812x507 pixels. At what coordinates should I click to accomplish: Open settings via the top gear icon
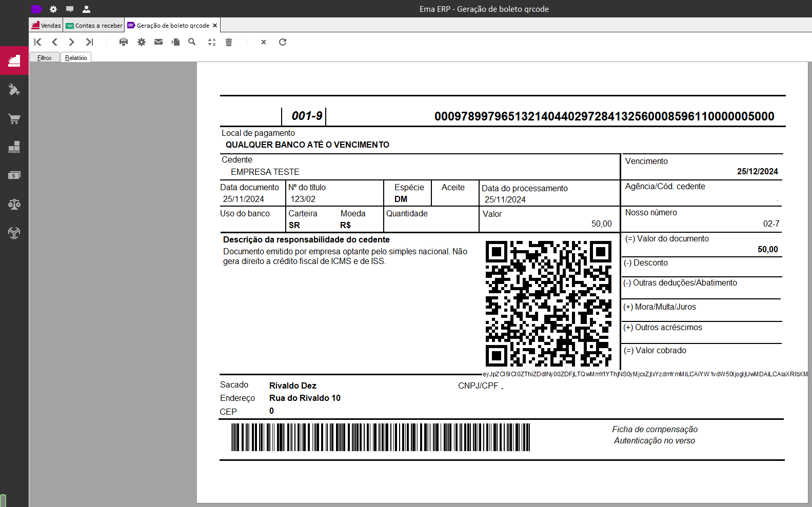click(x=53, y=9)
